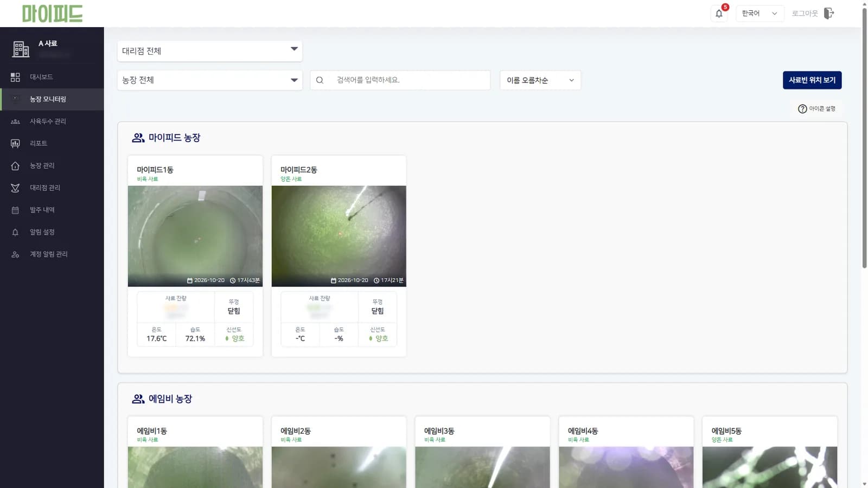Open the 에임비5동 camera thumbnail
The width and height of the screenshot is (868, 488).
[x=770, y=467]
